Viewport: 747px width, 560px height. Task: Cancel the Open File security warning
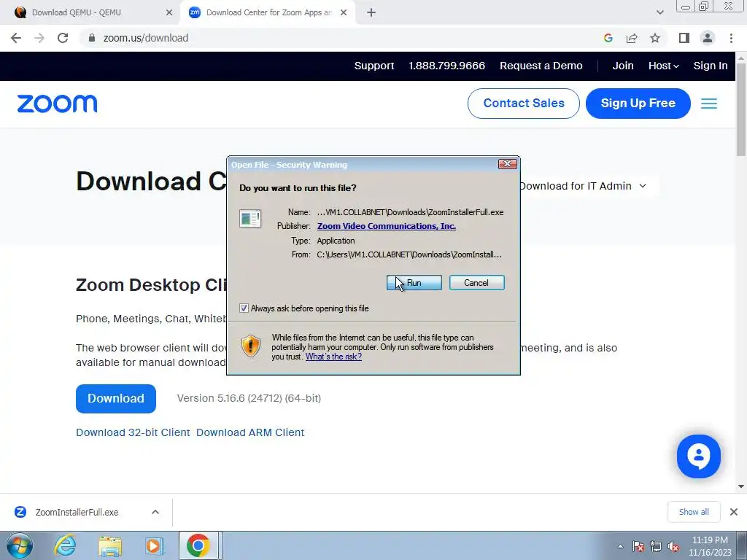(476, 282)
